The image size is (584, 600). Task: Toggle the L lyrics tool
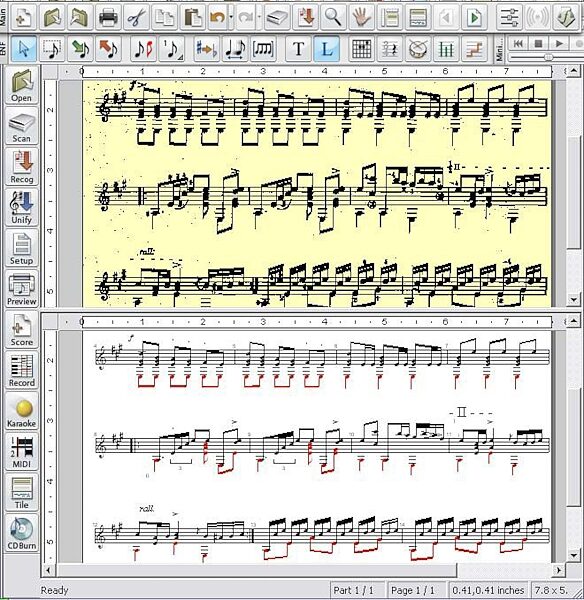[326, 49]
